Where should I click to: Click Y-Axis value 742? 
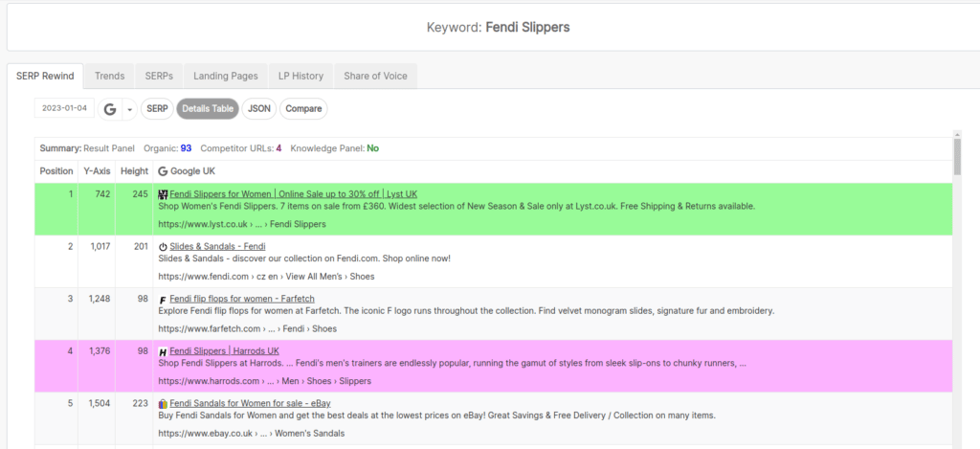click(102, 194)
